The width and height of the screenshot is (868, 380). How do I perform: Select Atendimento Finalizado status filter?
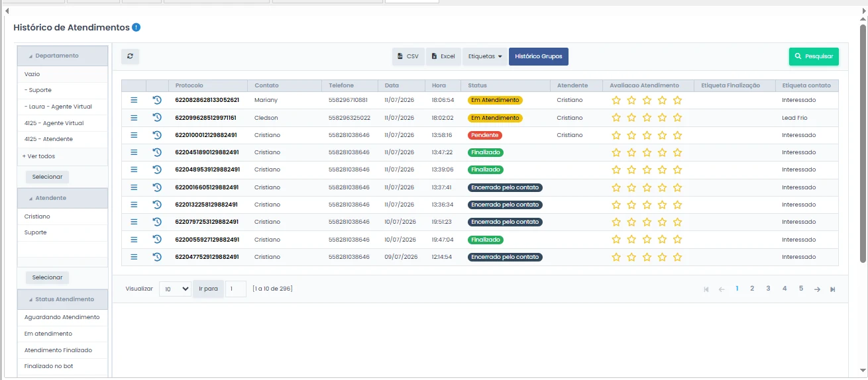coord(63,350)
